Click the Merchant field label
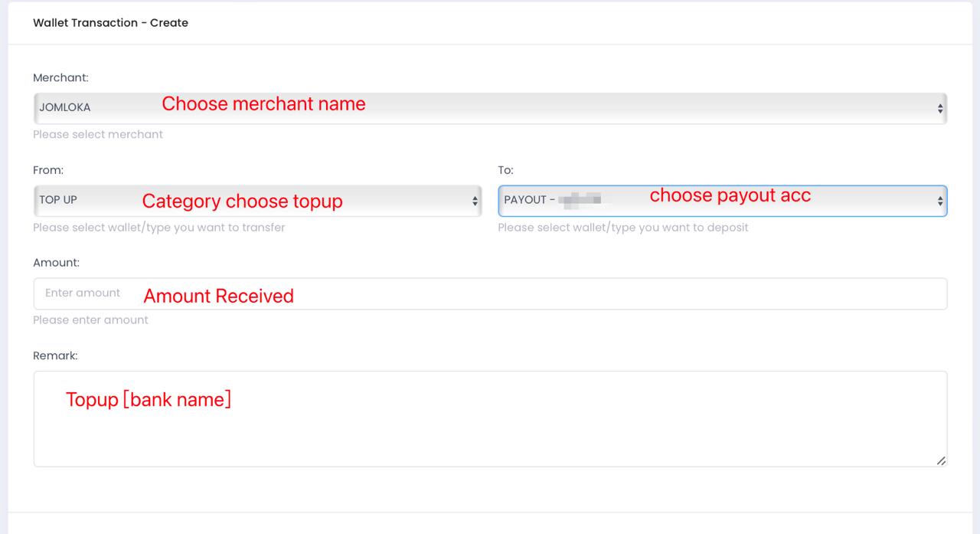980x534 pixels. [x=60, y=77]
